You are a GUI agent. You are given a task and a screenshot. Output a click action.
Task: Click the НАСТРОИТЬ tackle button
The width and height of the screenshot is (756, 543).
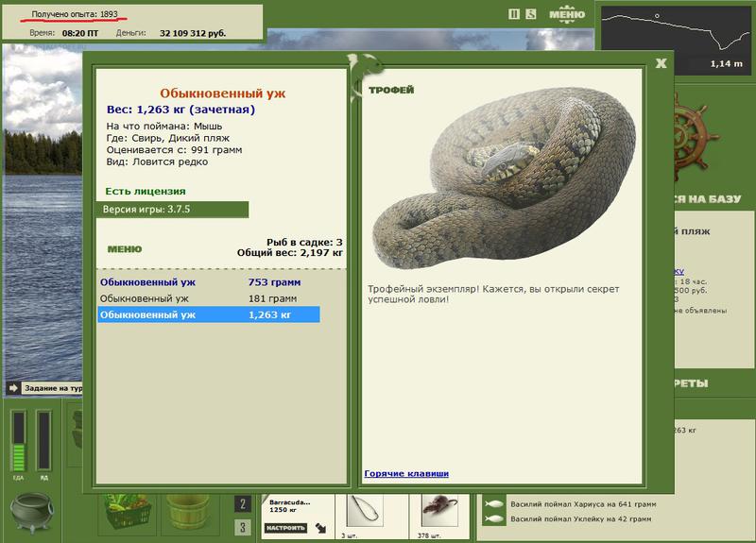[x=286, y=528]
